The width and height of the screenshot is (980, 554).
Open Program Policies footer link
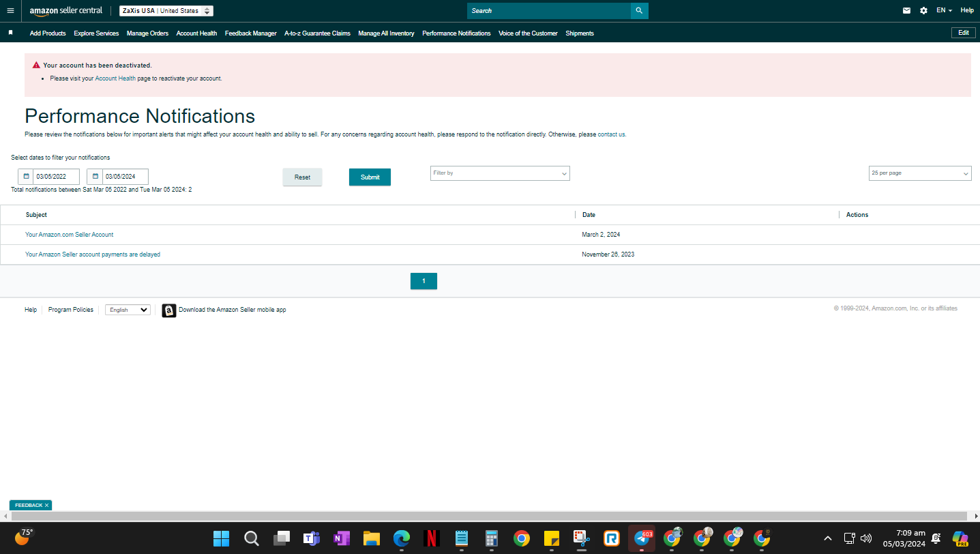71,310
